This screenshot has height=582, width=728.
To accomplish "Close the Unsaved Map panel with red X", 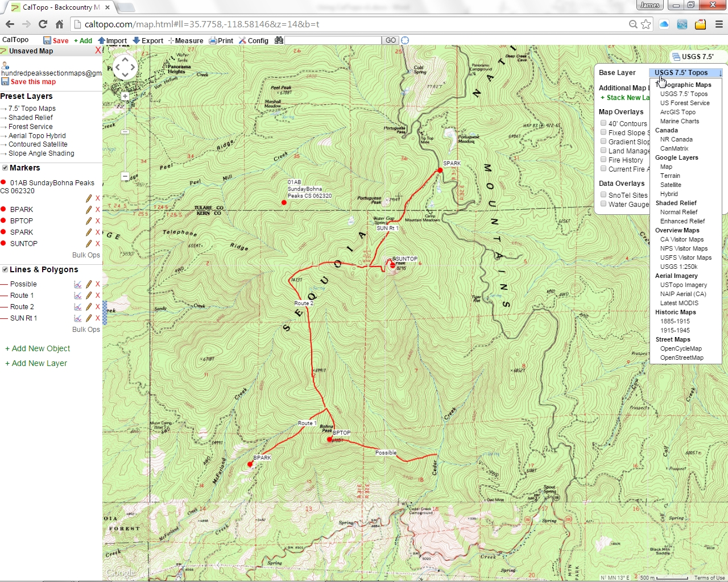I will pos(98,51).
